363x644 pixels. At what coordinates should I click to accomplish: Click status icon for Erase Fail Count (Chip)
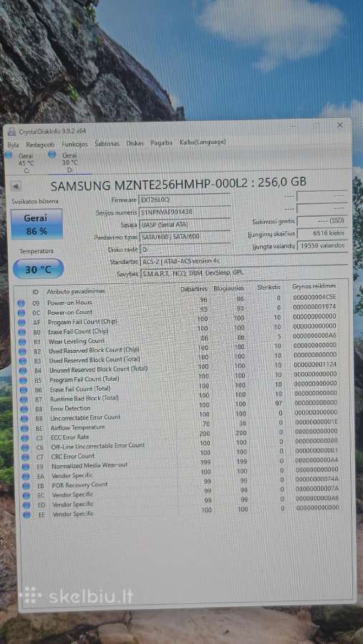coord(21,332)
